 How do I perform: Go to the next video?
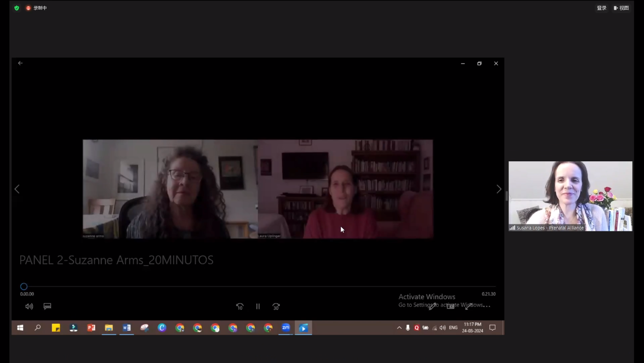(499, 189)
